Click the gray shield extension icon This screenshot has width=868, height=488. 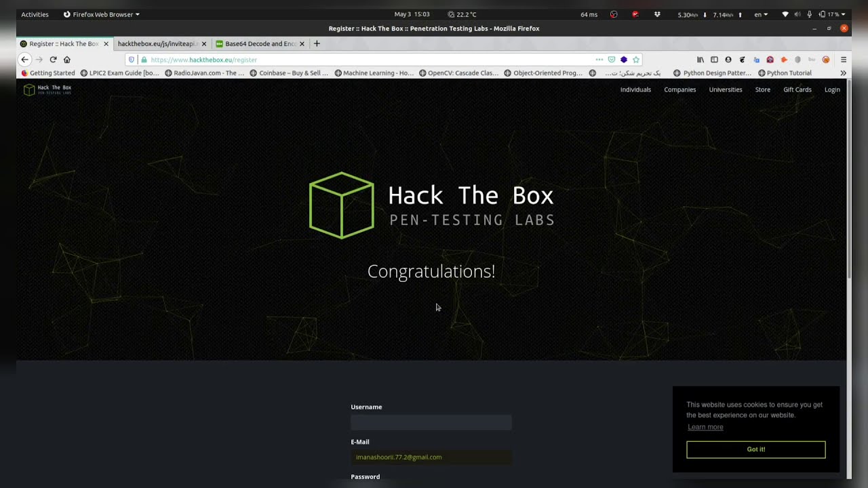click(797, 60)
